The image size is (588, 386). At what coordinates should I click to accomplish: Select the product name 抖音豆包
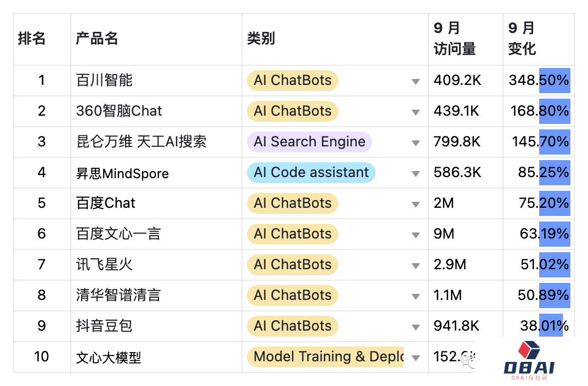coord(104,326)
